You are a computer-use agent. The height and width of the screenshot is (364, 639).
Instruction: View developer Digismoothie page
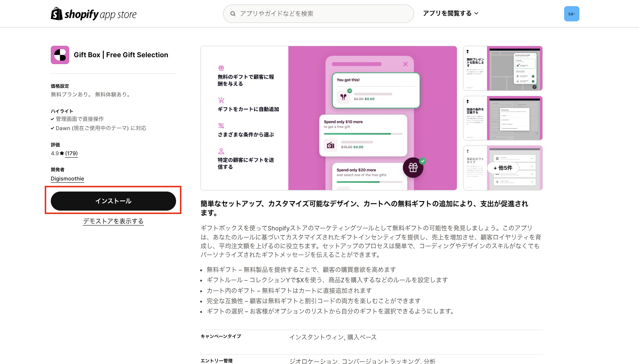pyautogui.click(x=67, y=178)
